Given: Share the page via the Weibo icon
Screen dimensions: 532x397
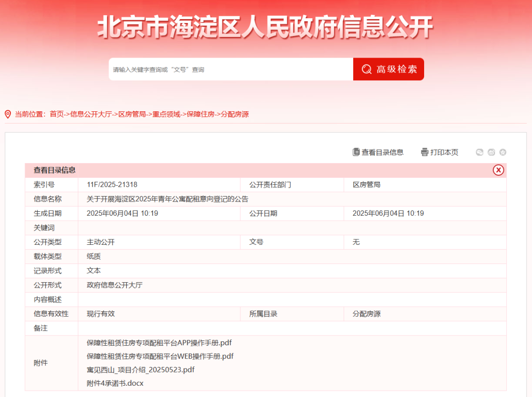Looking at the screenshot, I should pos(491,152).
